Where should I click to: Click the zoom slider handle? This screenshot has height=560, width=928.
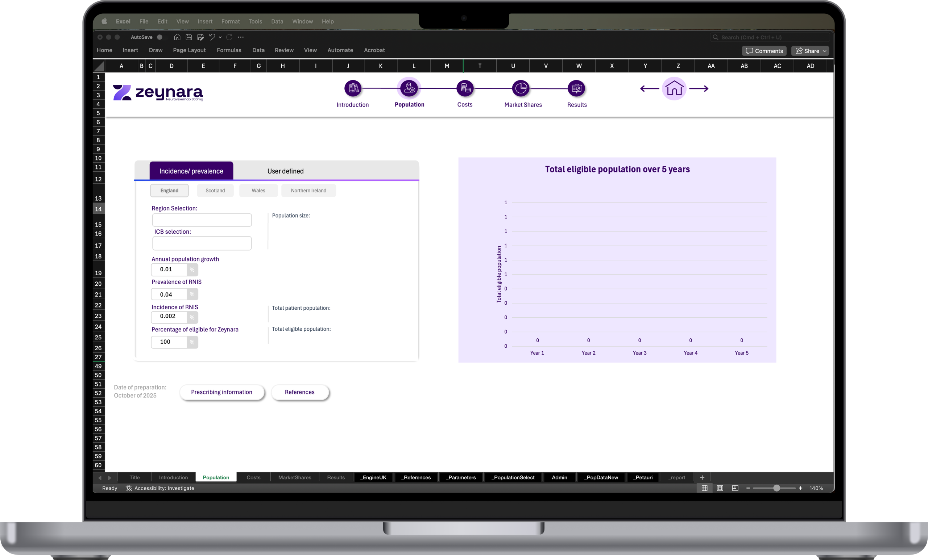(776, 488)
